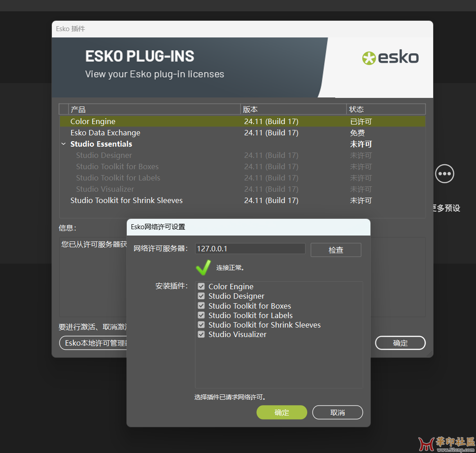Screen dimensions: 476x453
Task: Toggle Studio Toolkit for Shrink Sleeves checkbox
Action: pos(201,324)
